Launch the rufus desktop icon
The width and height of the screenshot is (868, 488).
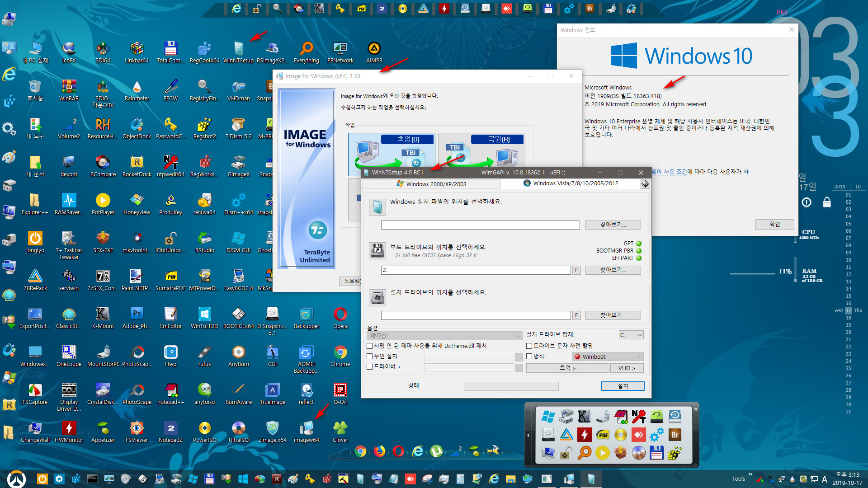204,356
